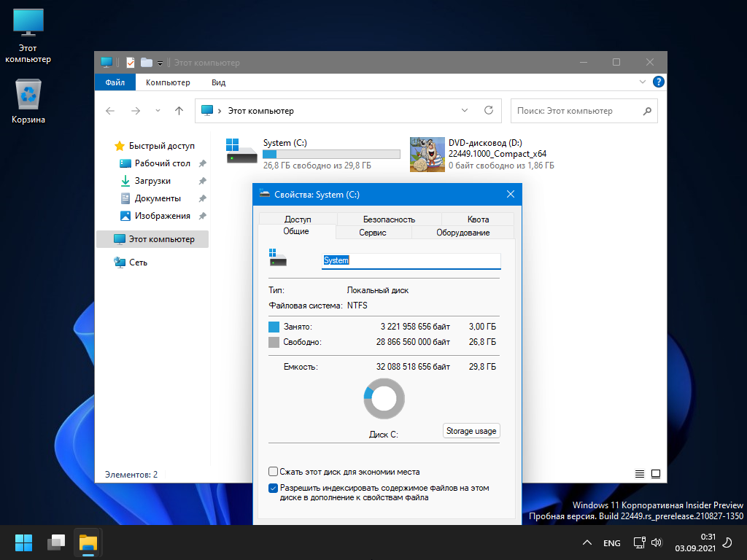
Task: Click the volume speaker icon in the tray
Action: pyautogui.click(x=656, y=542)
